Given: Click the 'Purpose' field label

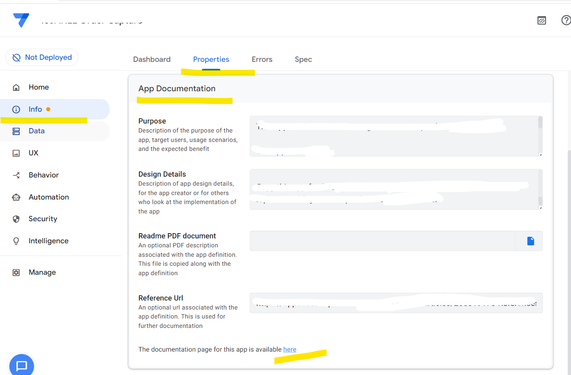Looking at the screenshot, I should 152,121.
